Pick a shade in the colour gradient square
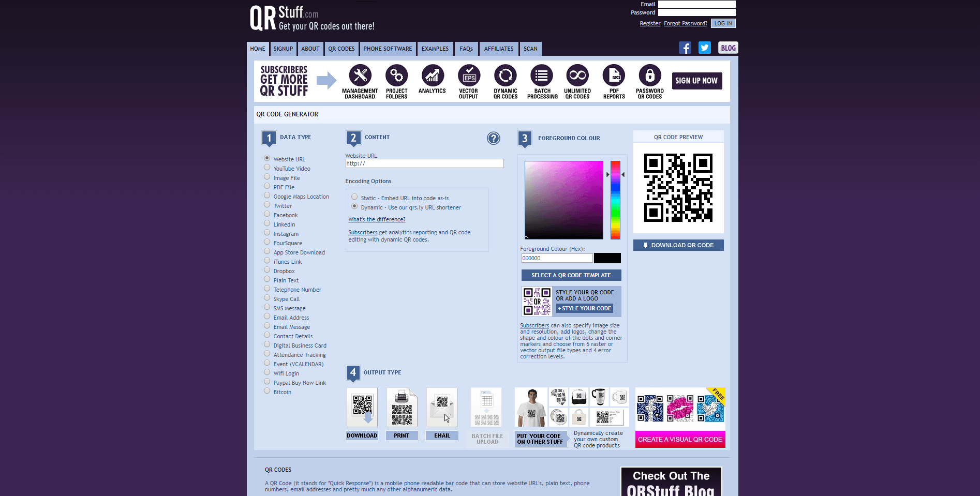The width and height of the screenshot is (980, 496). click(x=564, y=200)
